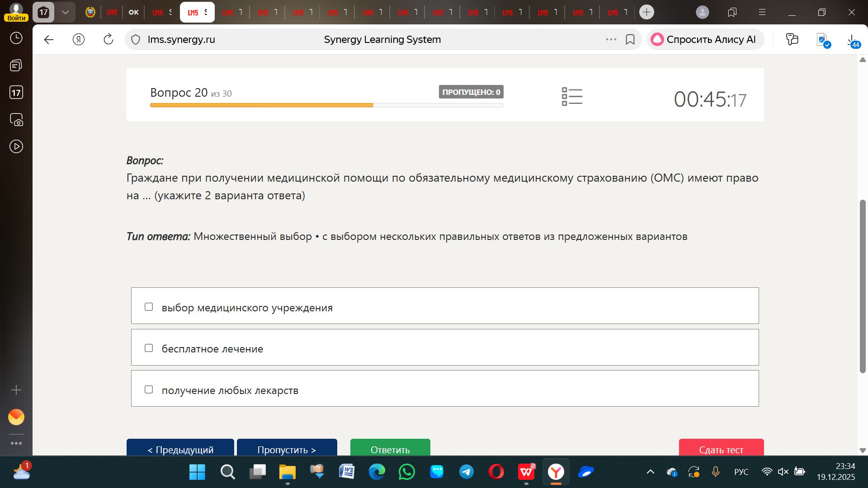Open Windows taskbar search
The image size is (868, 488).
[227, 472]
